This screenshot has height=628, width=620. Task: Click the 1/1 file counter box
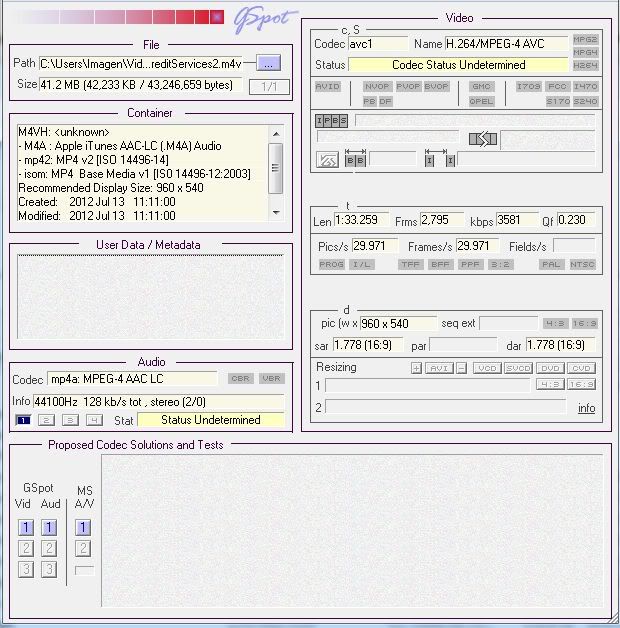(269, 87)
